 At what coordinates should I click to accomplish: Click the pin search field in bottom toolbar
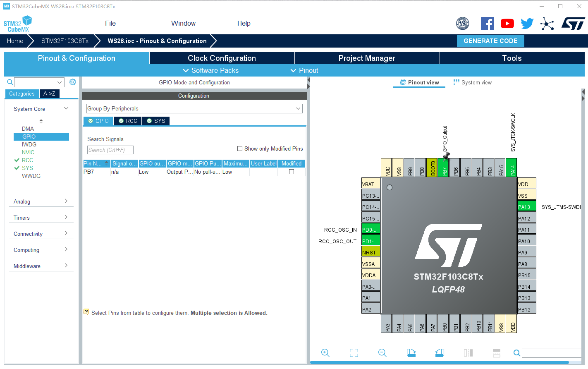pos(552,353)
